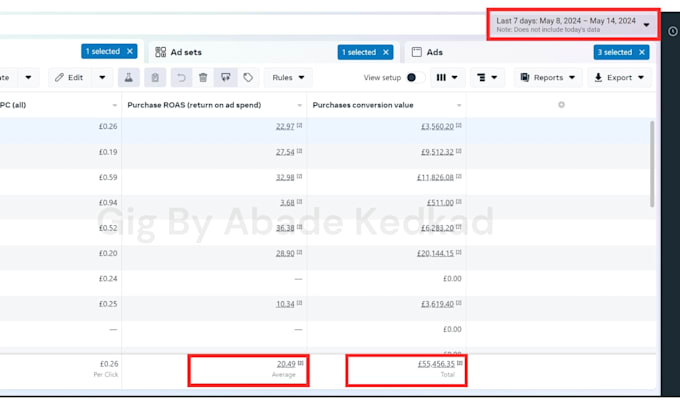Clear the 1 selected Ad sets filter

(386, 52)
